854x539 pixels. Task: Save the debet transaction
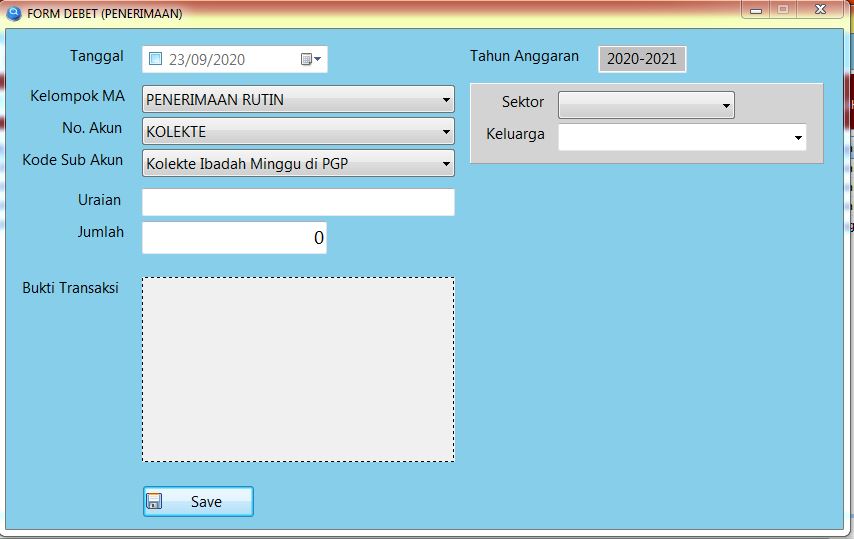[x=198, y=501]
